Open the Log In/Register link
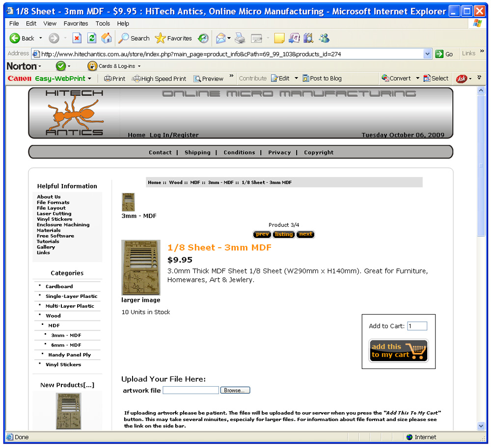Screen dimensions: 491x448 174,135
